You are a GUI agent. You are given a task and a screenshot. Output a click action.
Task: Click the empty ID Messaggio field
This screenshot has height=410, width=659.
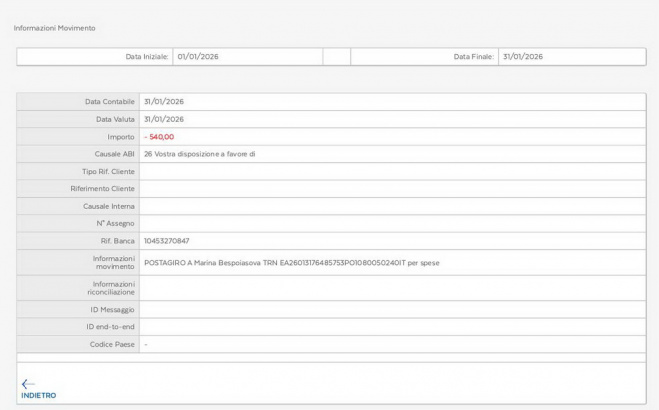tap(390, 310)
